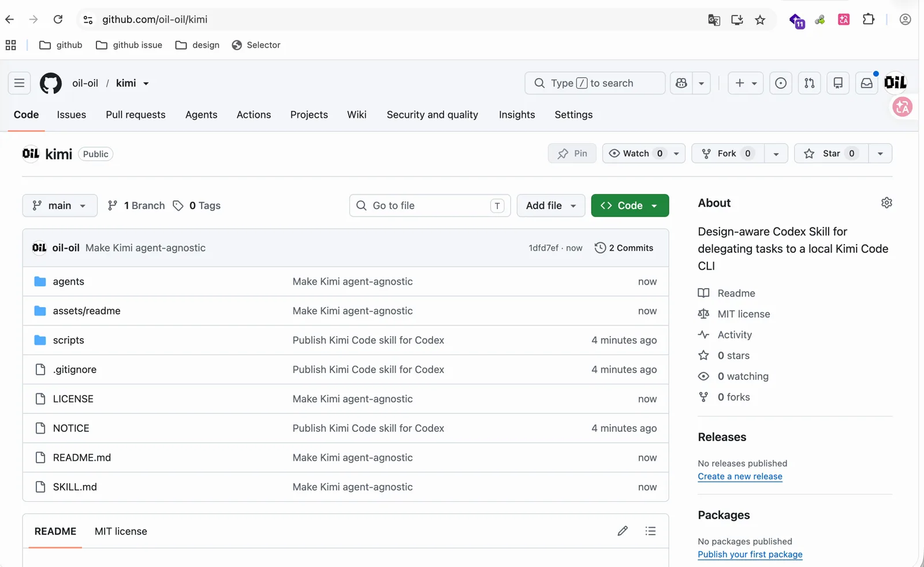This screenshot has height=567, width=924.
Task: Click the Selector bookmark
Action: [x=256, y=45]
